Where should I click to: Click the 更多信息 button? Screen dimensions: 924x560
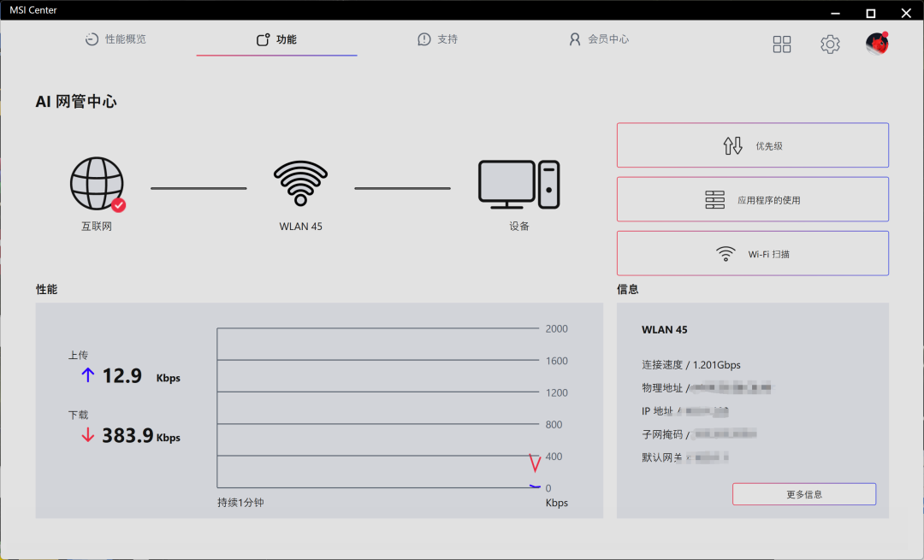tap(803, 494)
